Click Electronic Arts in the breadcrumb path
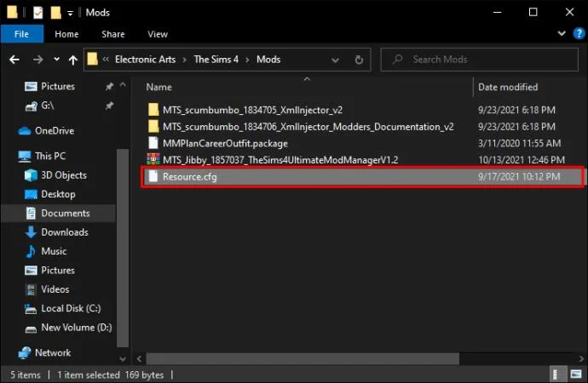Viewport: 588px width, 383px height. (x=145, y=60)
